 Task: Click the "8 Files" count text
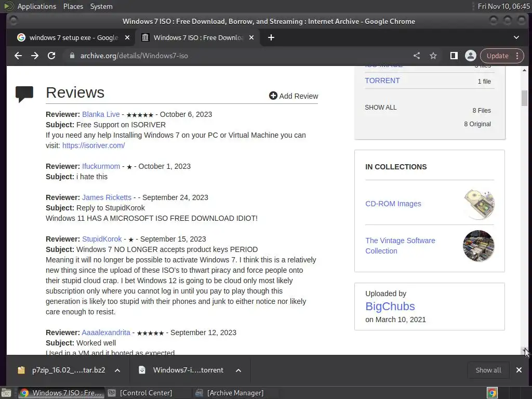tap(482, 111)
